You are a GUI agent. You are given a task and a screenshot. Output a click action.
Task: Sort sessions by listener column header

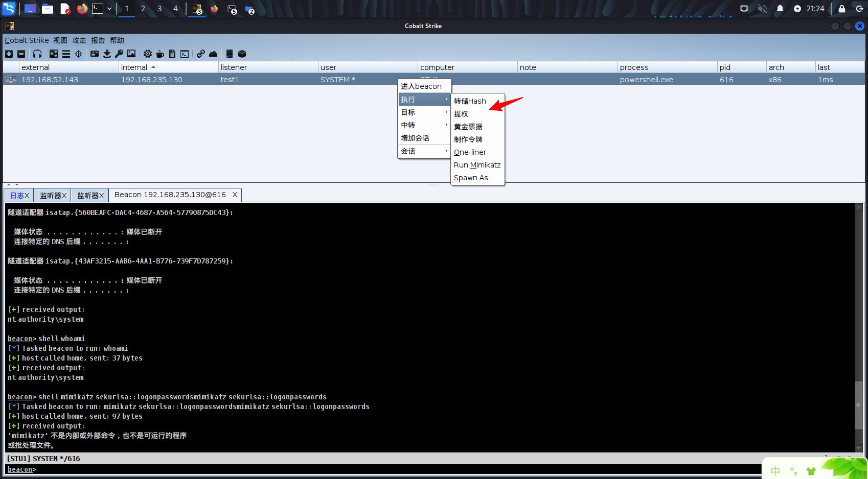coord(268,67)
